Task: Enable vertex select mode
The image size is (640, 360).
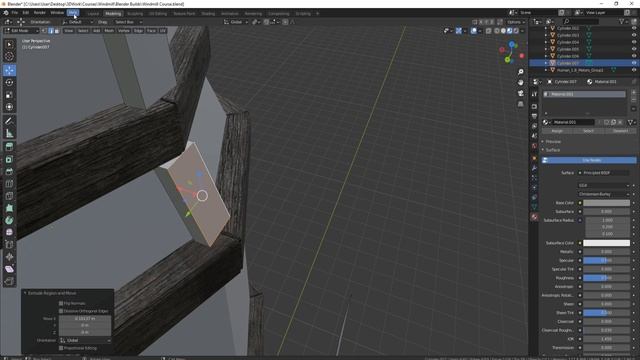Action: click(44, 31)
